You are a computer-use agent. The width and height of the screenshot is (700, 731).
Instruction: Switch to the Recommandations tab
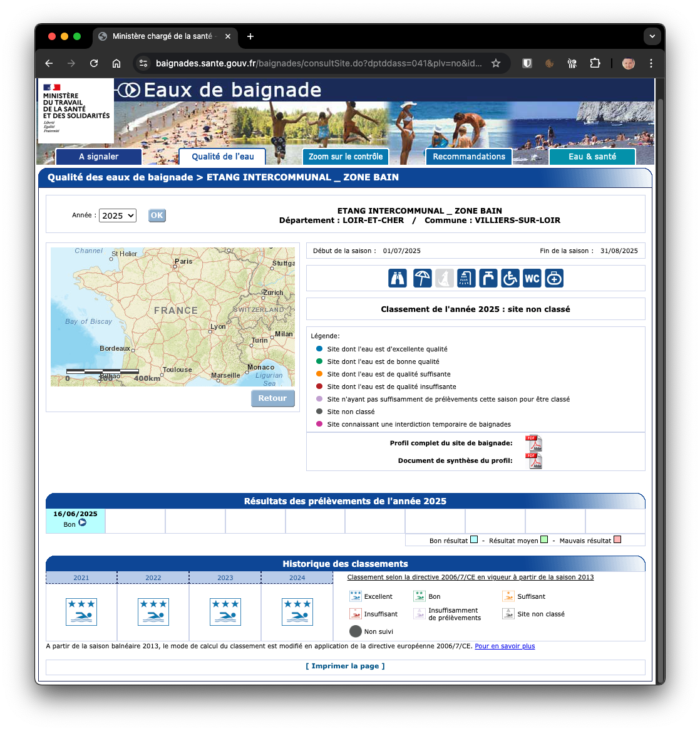pos(468,157)
